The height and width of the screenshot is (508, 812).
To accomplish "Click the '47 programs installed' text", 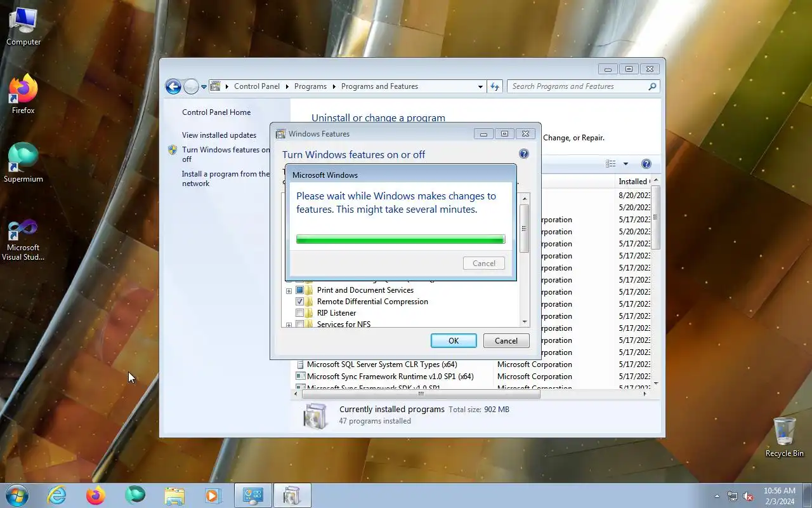I will coord(375,421).
